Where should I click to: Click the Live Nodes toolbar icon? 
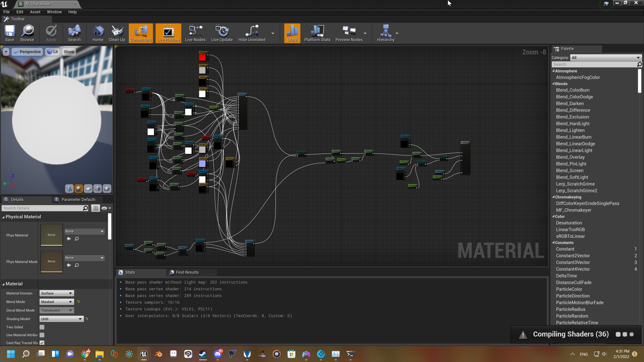[195, 33]
